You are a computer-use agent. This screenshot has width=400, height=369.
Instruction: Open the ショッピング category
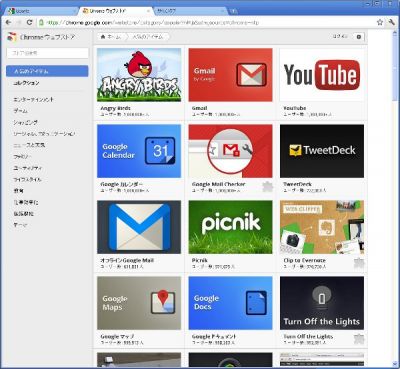25,122
